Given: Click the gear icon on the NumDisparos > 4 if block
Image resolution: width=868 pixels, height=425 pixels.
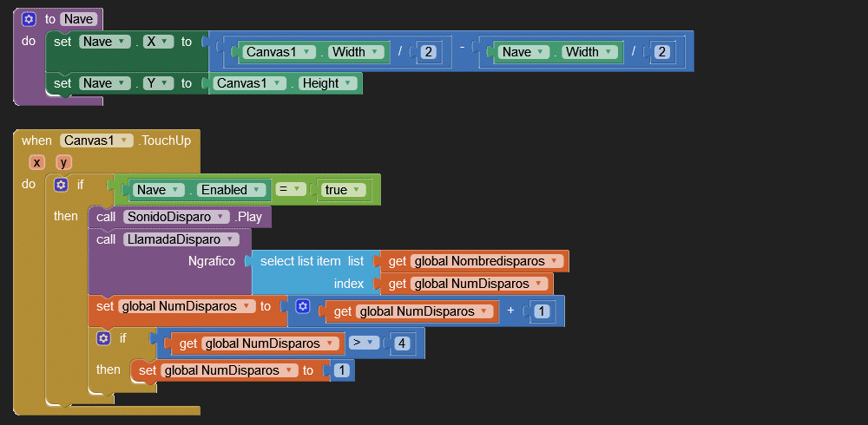Looking at the screenshot, I should 103,338.
